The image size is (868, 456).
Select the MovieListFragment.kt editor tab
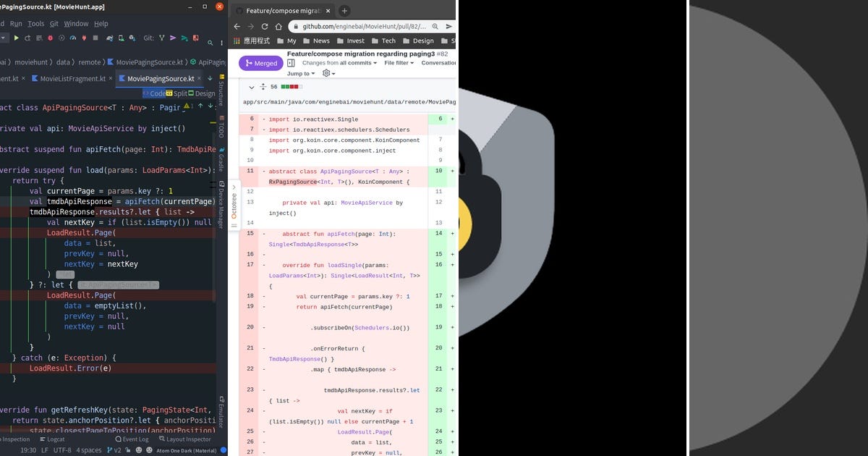coord(72,79)
